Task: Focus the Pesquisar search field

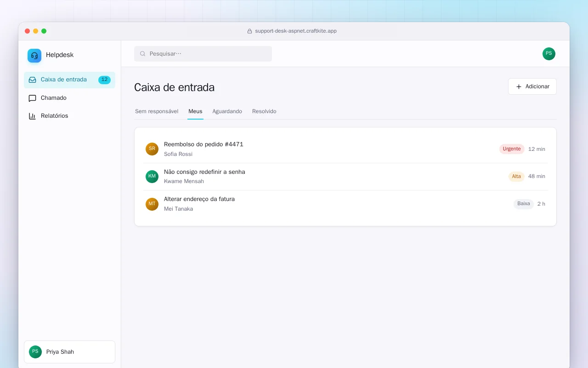Action: pos(203,54)
